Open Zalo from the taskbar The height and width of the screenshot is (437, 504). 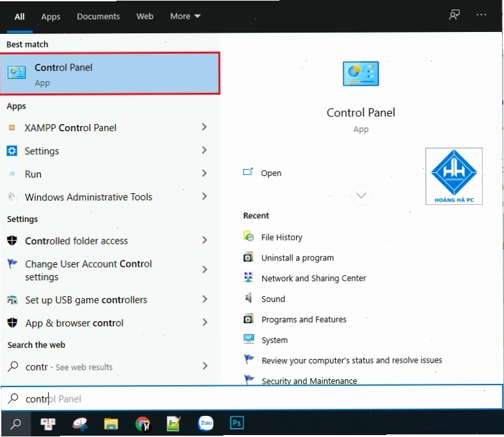[x=206, y=423]
